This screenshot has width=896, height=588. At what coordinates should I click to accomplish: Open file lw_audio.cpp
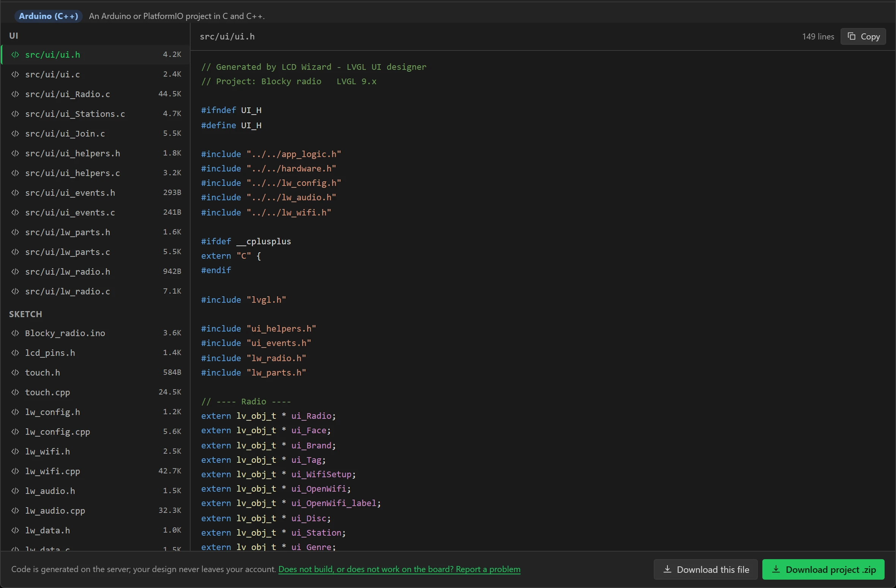point(96,511)
